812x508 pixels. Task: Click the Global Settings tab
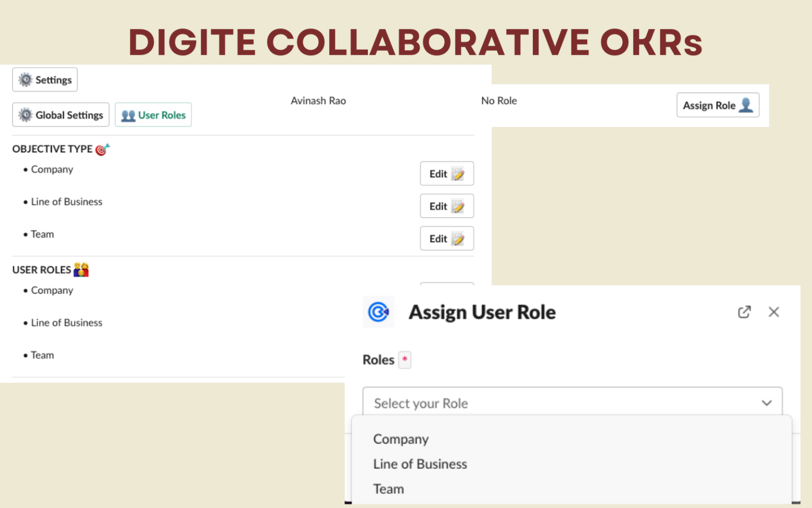click(x=60, y=115)
